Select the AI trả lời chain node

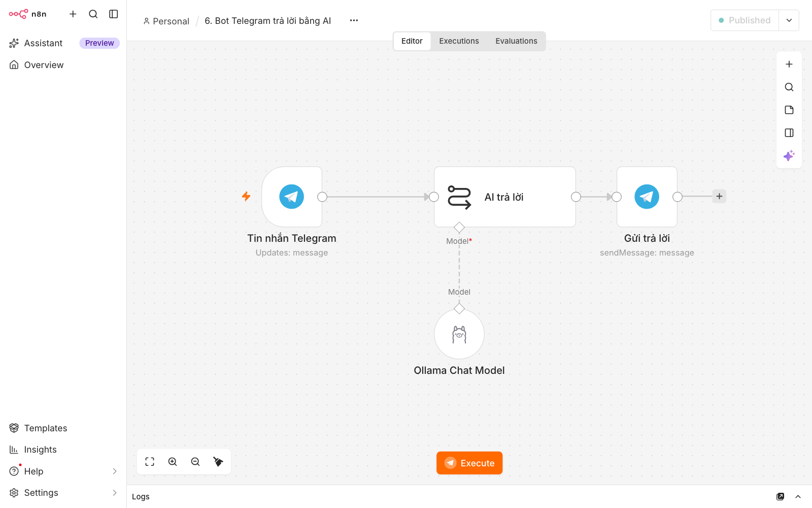tap(505, 197)
